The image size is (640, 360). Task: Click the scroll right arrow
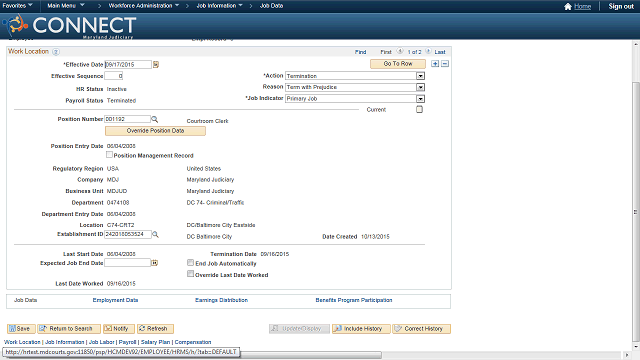[x=628, y=355]
